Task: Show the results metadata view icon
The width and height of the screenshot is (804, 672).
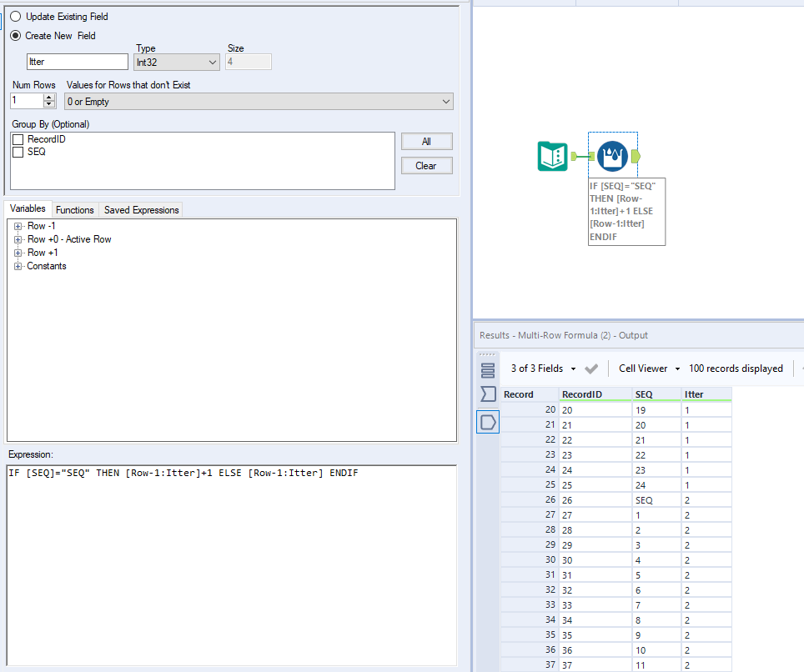Action: pos(488,369)
